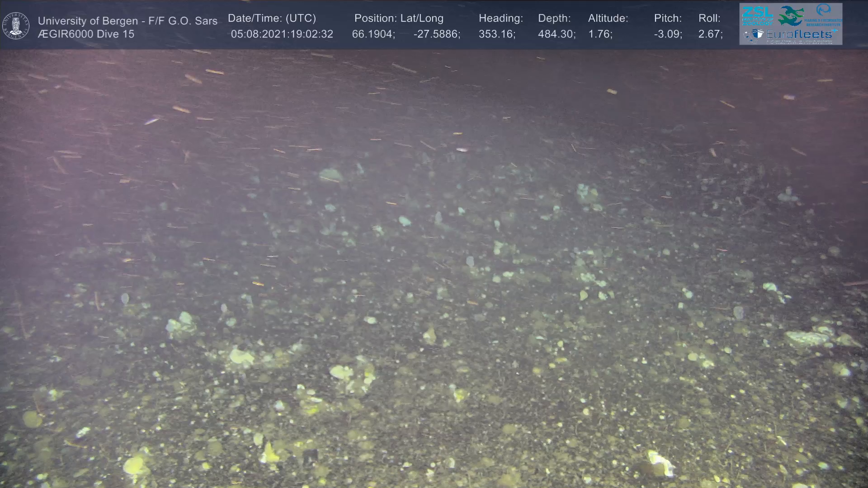868x488 pixels.
Task: Click the latitude value 66.1904
Action: [373, 34]
